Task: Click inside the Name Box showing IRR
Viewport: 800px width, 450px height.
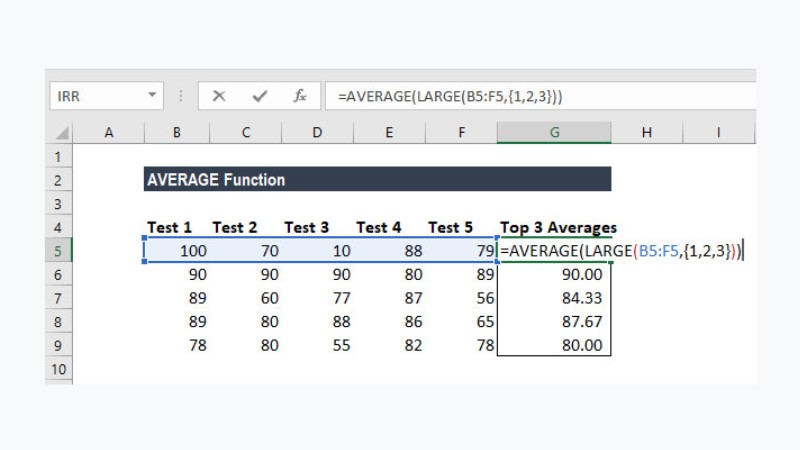Action: tap(95, 96)
